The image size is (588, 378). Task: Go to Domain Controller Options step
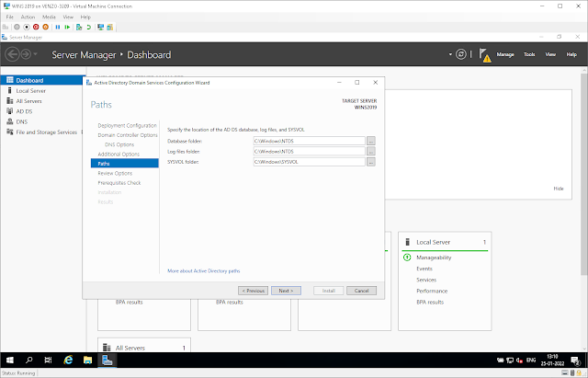128,135
